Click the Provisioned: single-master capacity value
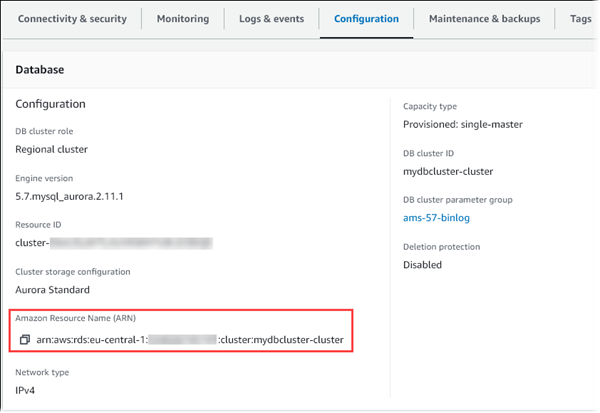The height and width of the screenshot is (413, 600). 462,124
